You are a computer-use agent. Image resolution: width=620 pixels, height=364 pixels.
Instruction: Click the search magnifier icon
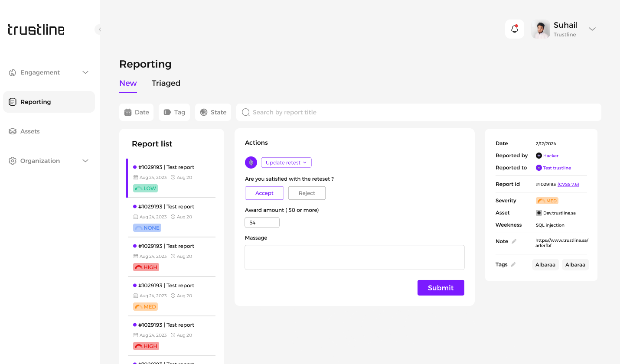point(246,112)
